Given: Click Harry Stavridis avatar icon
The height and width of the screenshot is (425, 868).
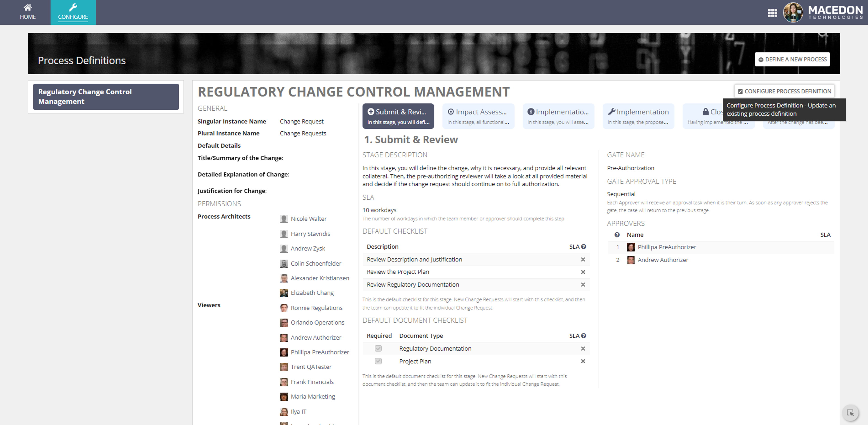Looking at the screenshot, I should (284, 234).
